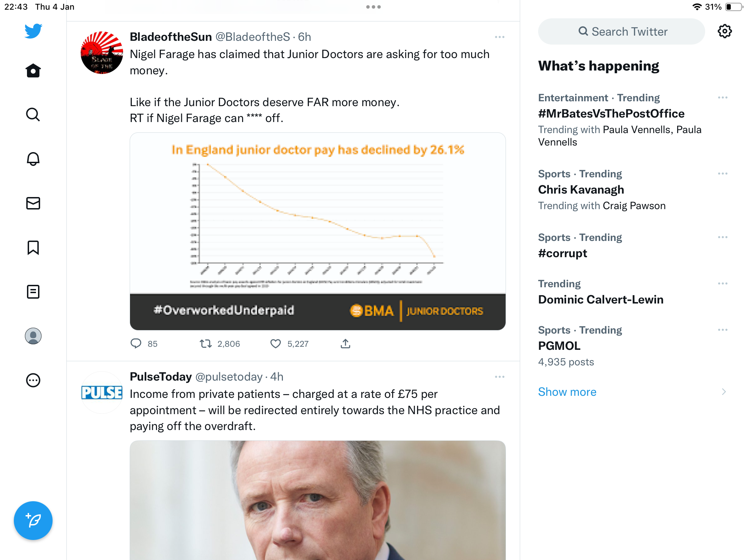747x560 pixels.
Task: Tap the compose tweet floating button
Action: (x=33, y=520)
